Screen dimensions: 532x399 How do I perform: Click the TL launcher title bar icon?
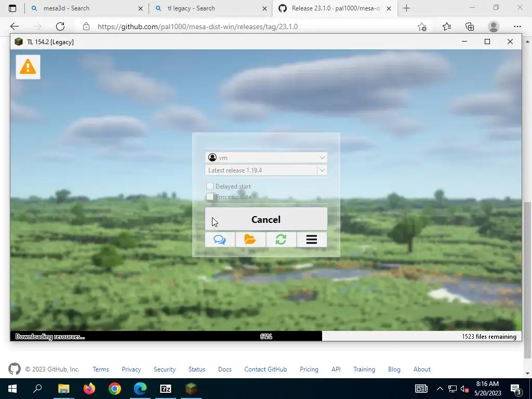19,42
